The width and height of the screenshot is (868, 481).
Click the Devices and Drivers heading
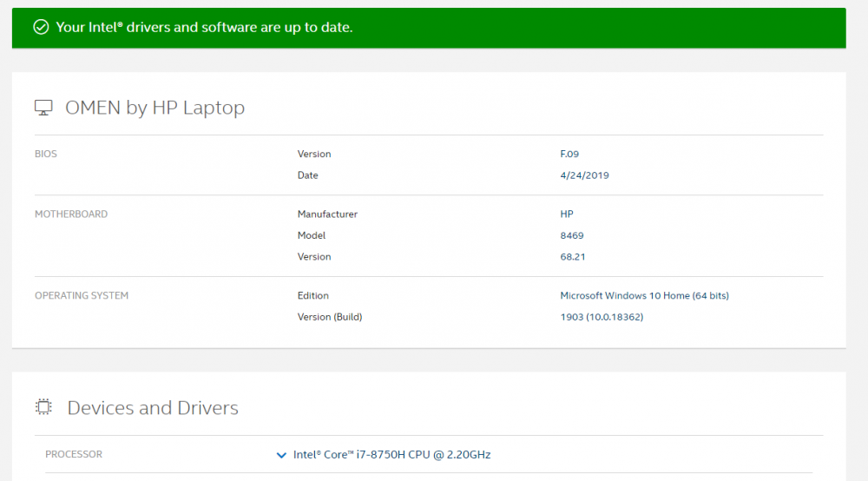(x=153, y=408)
